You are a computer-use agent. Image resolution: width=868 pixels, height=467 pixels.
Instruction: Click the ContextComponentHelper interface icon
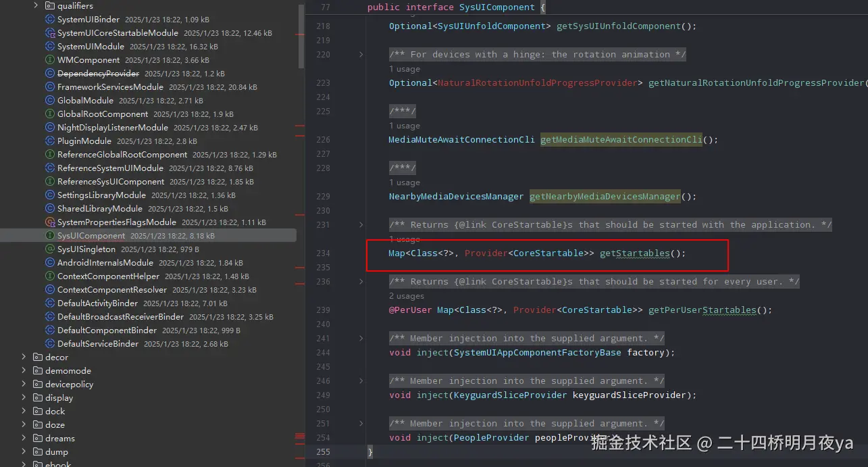pyautogui.click(x=50, y=276)
